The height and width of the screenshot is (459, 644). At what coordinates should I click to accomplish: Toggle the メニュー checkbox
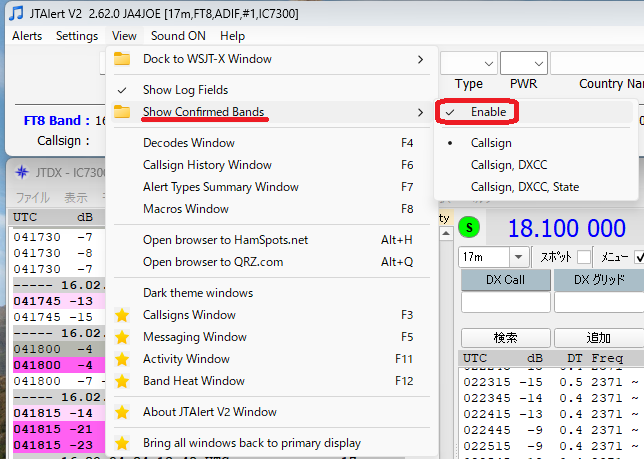(x=639, y=257)
